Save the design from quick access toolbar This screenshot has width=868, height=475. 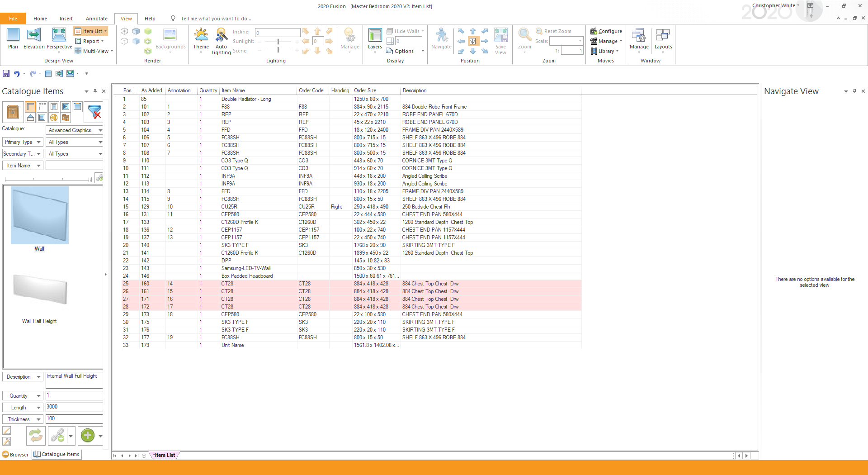[6, 73]
